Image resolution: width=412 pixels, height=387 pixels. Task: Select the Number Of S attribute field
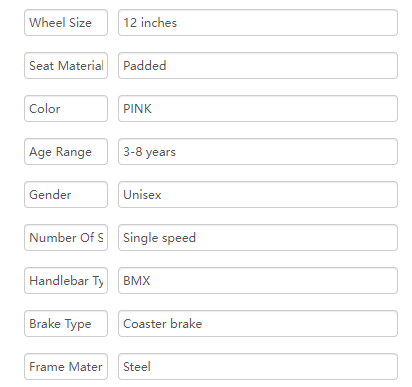click(x=66, y=238)
